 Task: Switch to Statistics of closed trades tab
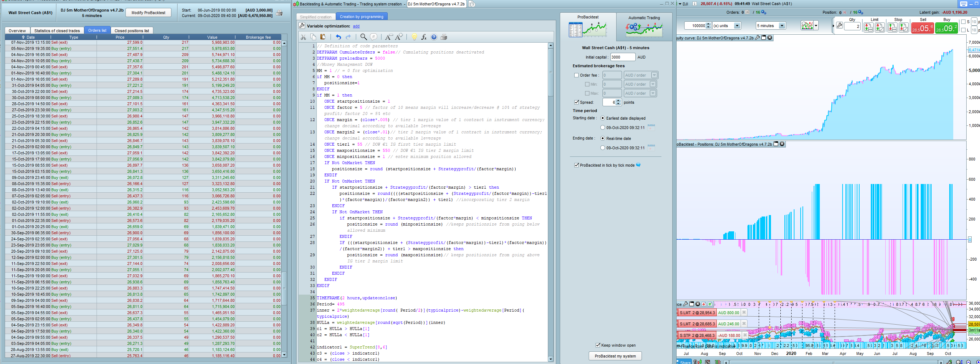click(x=57, y=30)
